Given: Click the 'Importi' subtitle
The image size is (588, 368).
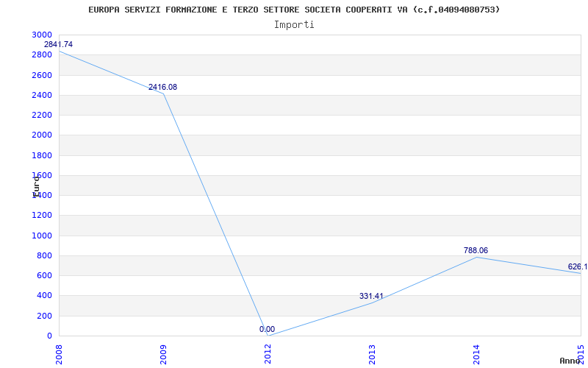Looking at the screenshot, I should 294,25.
